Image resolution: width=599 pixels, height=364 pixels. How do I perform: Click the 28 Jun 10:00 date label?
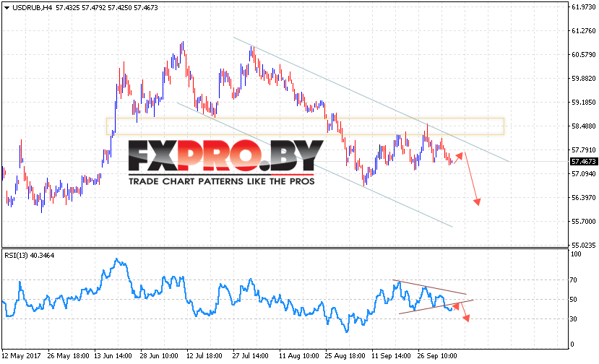click(x=159, y=356)
